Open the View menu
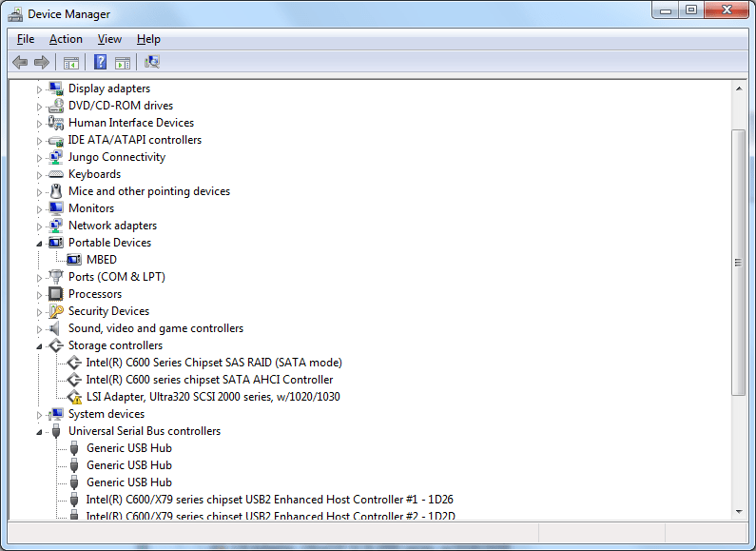This screenshot has width=756, height=551. pos(109,39)
